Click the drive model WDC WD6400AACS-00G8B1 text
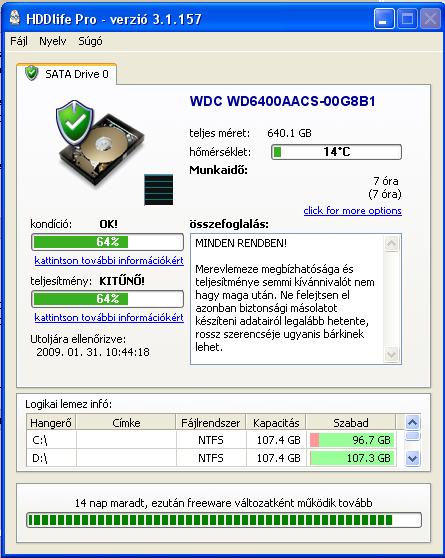Image resolution: width=445 pixels, height=558 pixels. (x=283, y=101)
